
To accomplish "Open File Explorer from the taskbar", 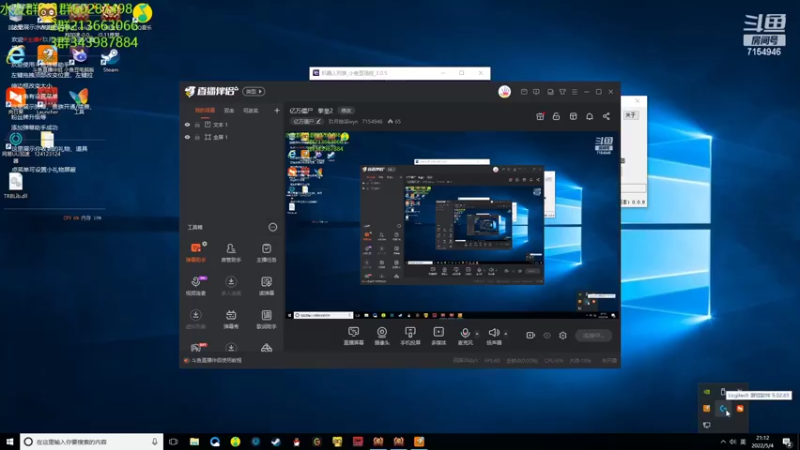I will [x=194, y=442].
